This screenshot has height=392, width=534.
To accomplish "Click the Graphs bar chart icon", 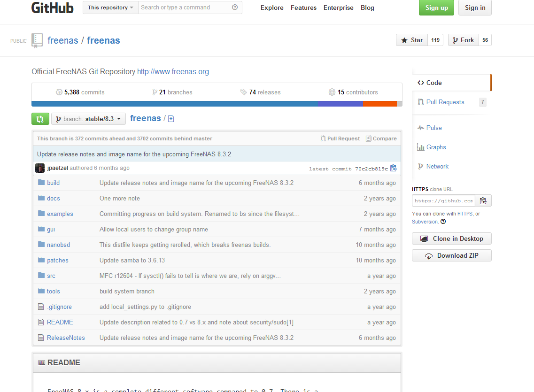I will tap(421, 147).
